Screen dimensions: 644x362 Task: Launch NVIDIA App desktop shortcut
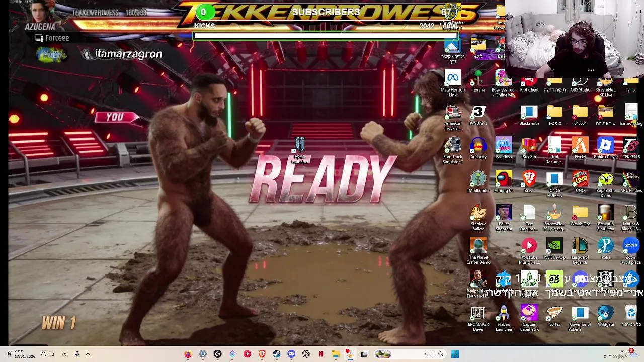coord(554,249)
